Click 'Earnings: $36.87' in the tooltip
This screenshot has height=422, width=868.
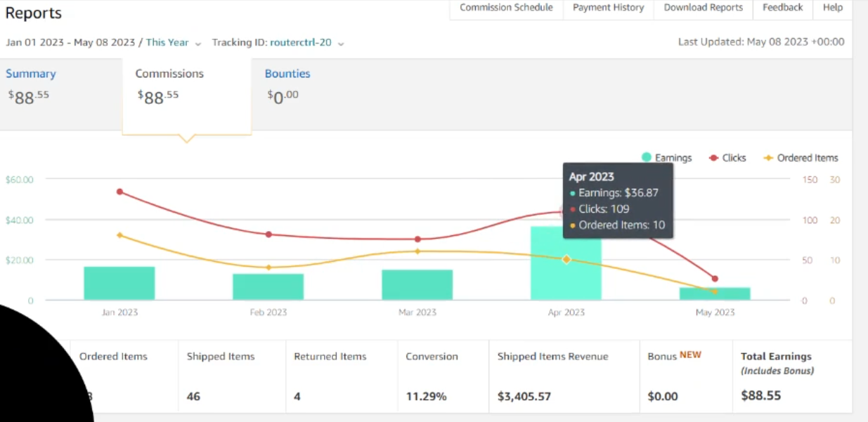(618, 192)
